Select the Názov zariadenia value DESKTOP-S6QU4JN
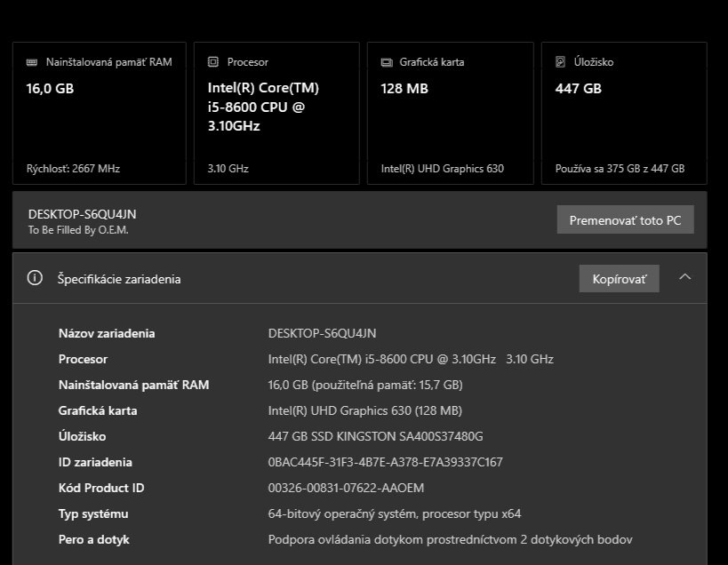728x565 pixels. (x=322, y=333)
